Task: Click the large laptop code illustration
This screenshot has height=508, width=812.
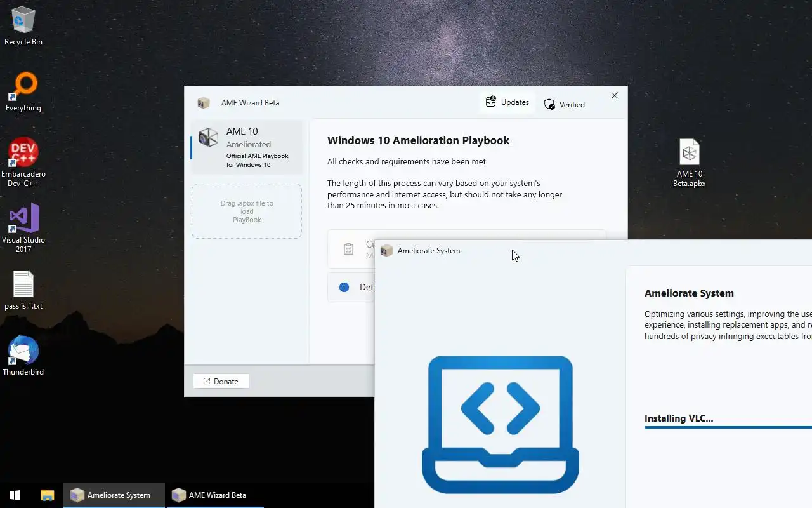Action: tap(500, 424)
